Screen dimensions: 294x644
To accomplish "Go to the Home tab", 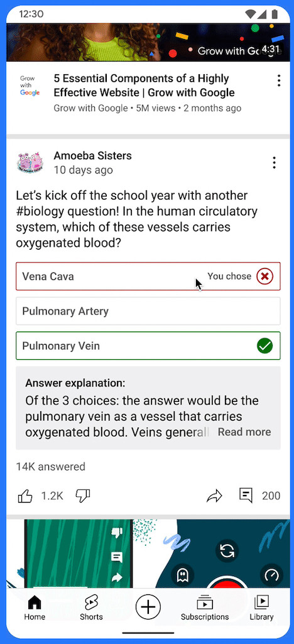I will point(35,608).
